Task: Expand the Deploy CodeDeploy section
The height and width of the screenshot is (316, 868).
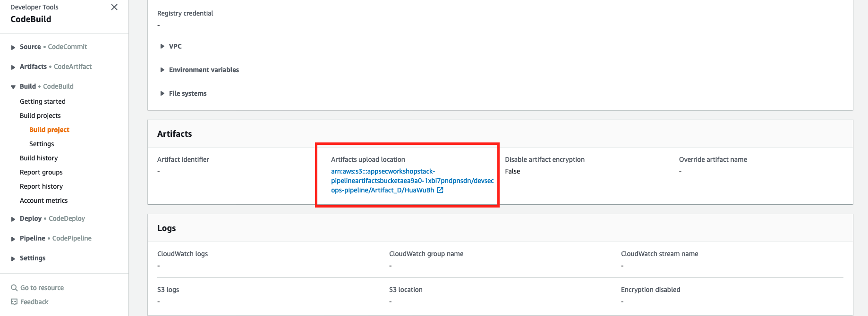Action: tap(13, 219)
